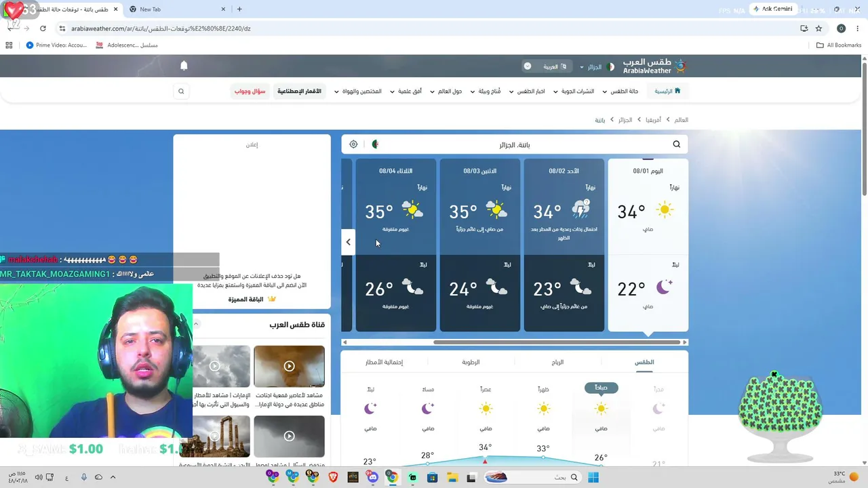
Task: Expand the مُناخ وبيئة menu
Action: 486,91
